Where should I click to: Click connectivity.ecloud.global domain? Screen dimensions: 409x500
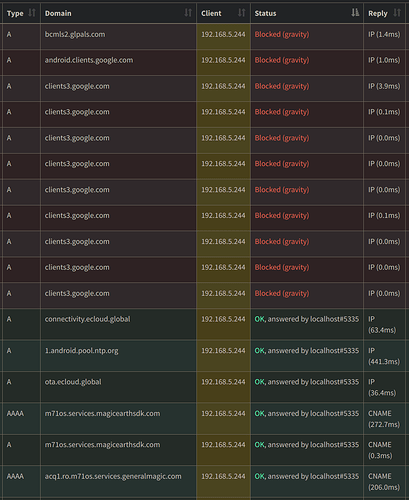pos(88,319)
